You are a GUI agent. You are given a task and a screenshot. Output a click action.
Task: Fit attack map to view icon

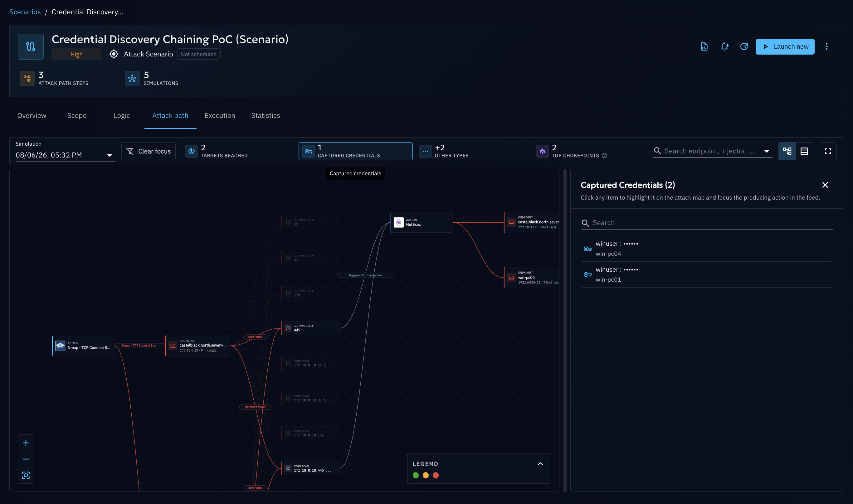26,475
